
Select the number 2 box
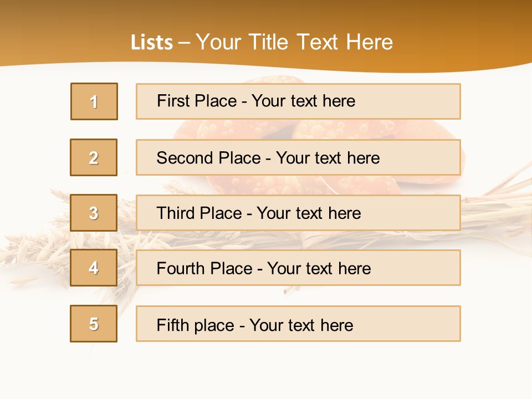[94, 157]
